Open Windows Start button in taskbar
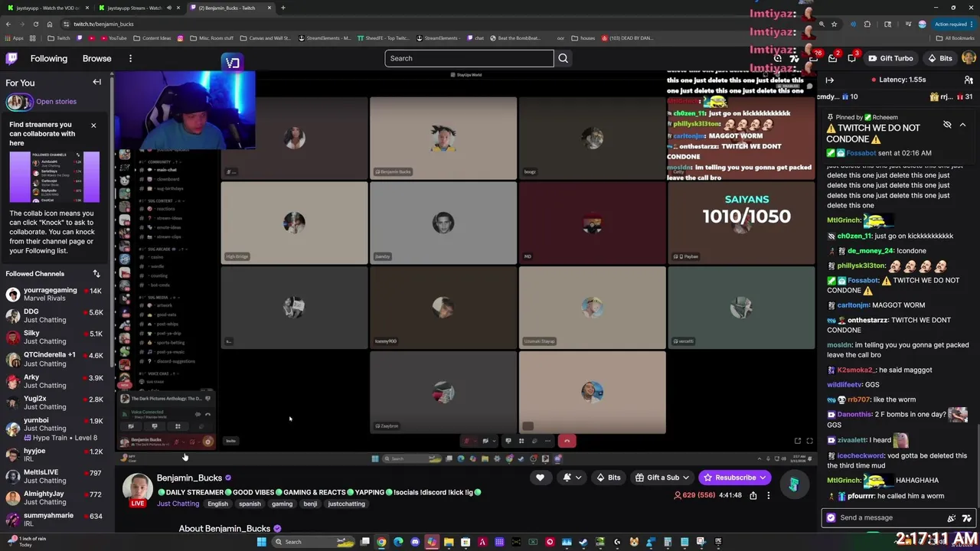 click(x=261, y=542)
